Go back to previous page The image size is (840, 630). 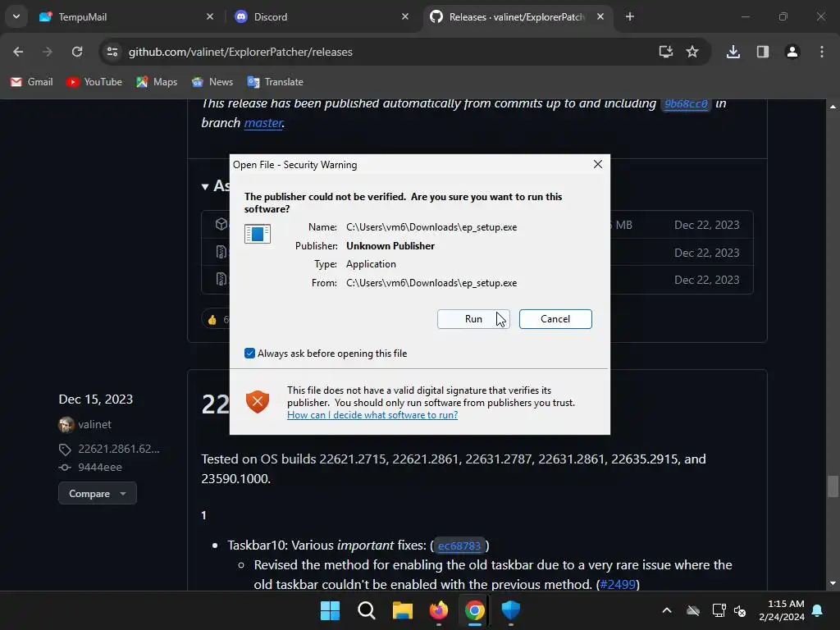coord(18,52)
